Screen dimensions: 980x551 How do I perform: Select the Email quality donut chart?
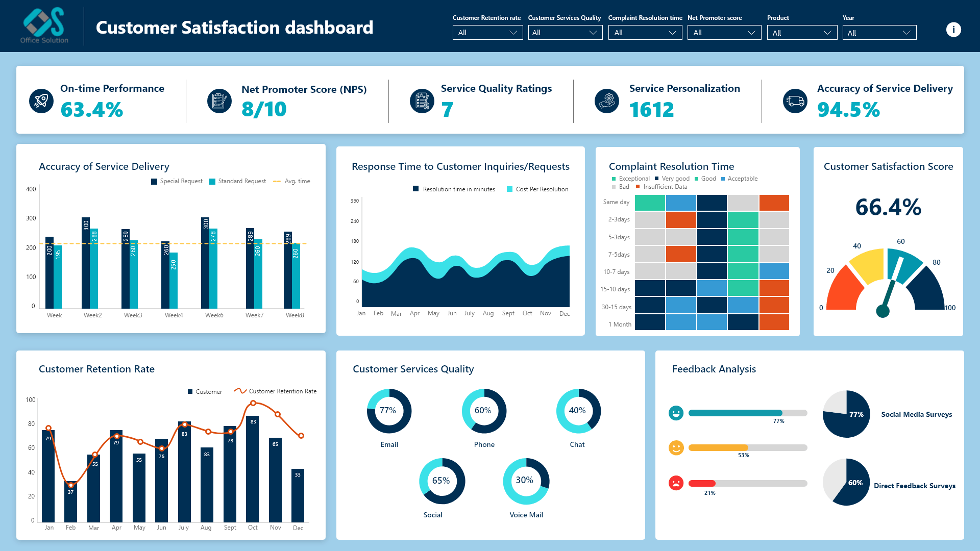[x=389, y=411]
